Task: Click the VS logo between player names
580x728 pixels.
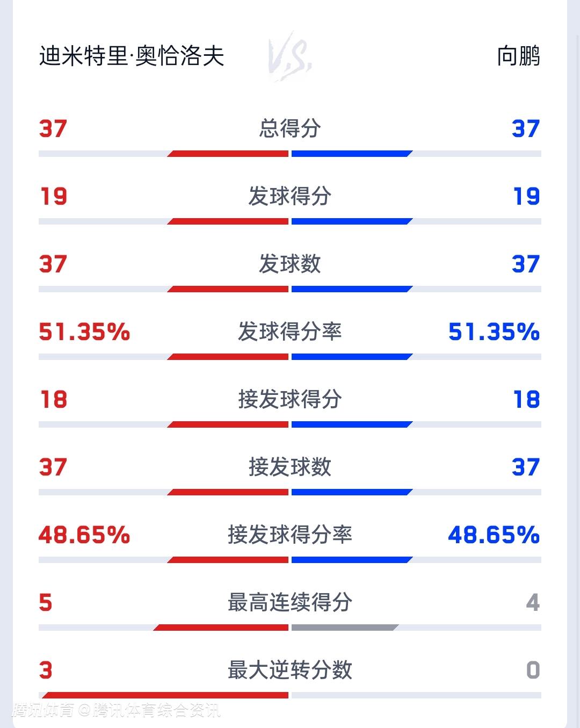Action: pyautogui.click(x=290, y=56)
